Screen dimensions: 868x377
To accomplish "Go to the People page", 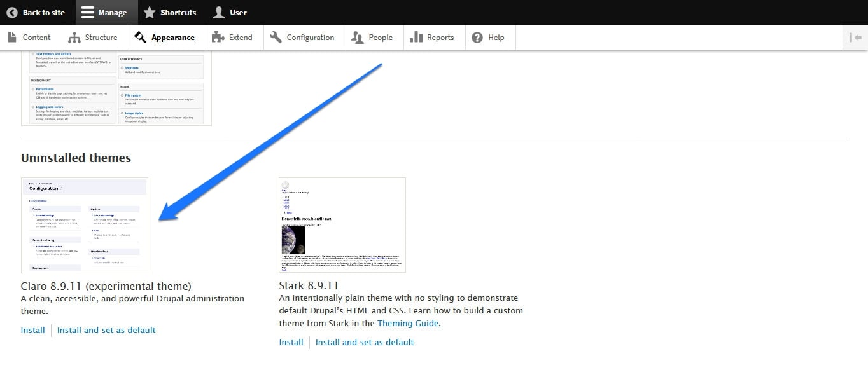I will click(x=373, y=38).
